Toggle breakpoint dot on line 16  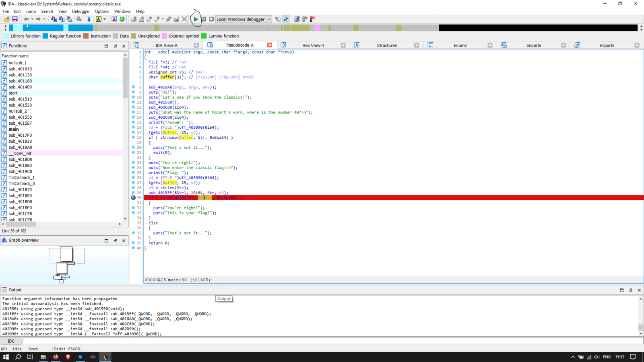133,128
